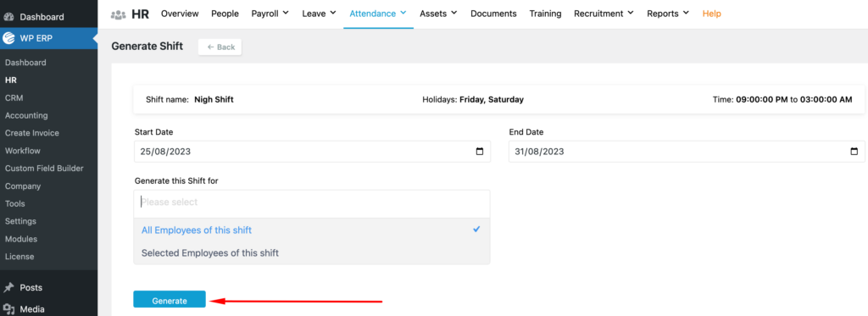
Task: Click the Media icon in sidebar
Action: click(8, 309)
